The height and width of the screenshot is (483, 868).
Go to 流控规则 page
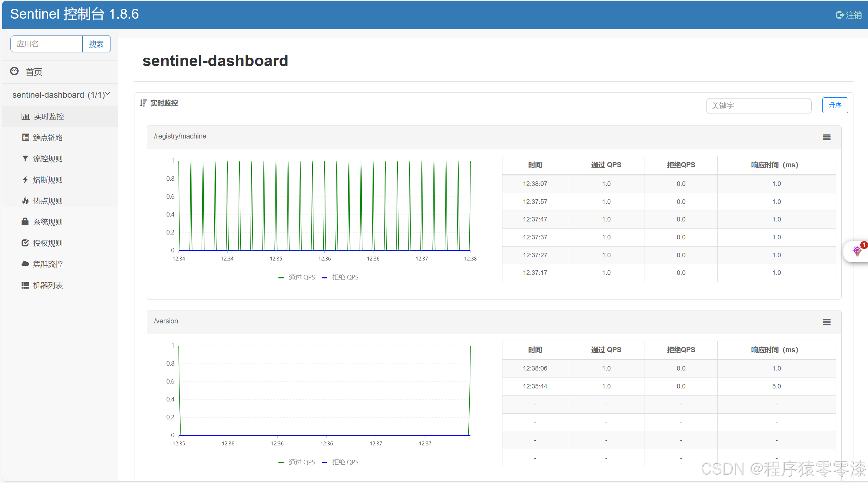[x=60, y=159]
